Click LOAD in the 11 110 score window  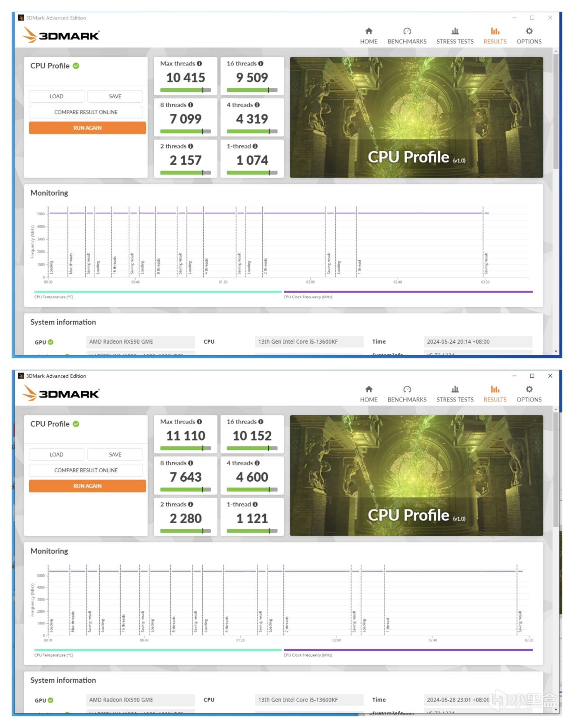point(57,454)
